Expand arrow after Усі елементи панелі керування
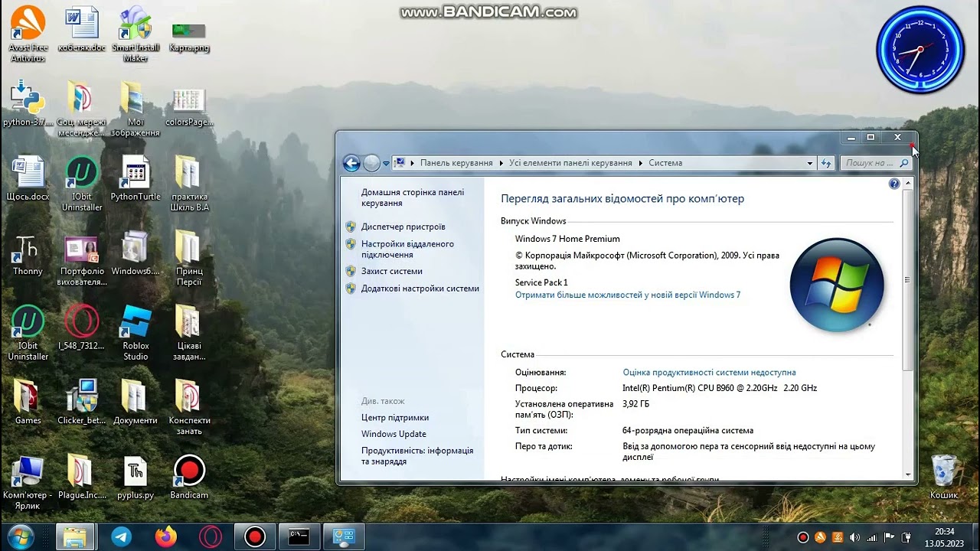Screen dimensions: 980x551 [642, 163]
